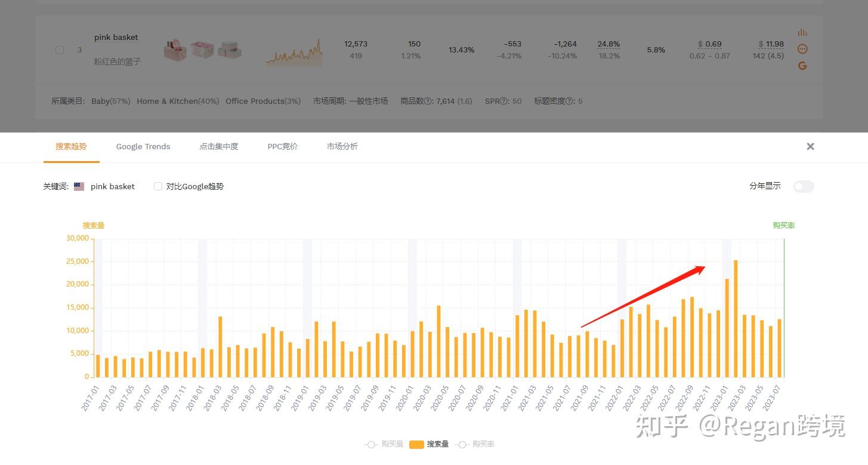Toggle the 购买量 legend series
This screenshot has width=868, height=465.
(x=384, y=444)
